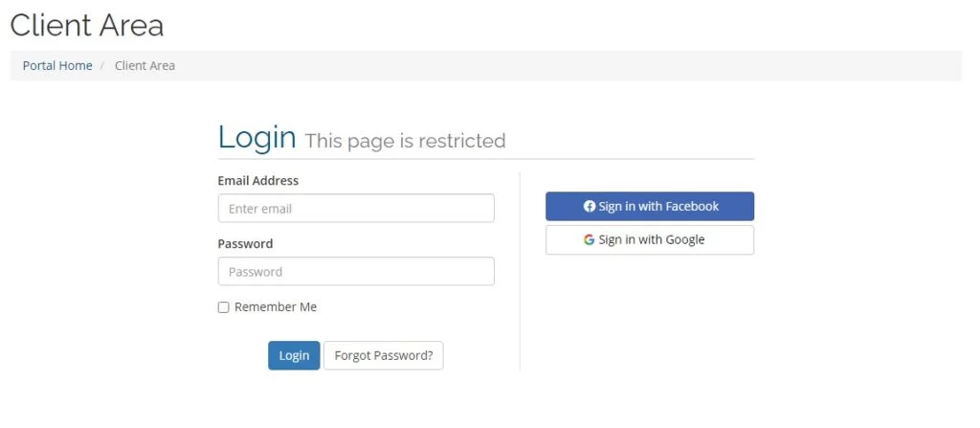Screen dimensions: 980x428
Task: Choose Sign in with Google text
Action: coord(652,240)
